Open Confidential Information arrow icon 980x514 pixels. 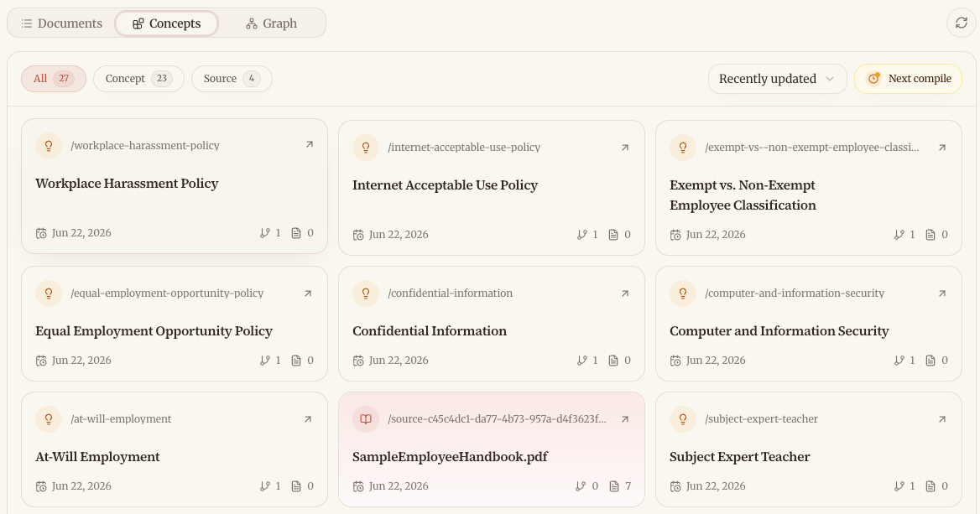tap(625, 293)
